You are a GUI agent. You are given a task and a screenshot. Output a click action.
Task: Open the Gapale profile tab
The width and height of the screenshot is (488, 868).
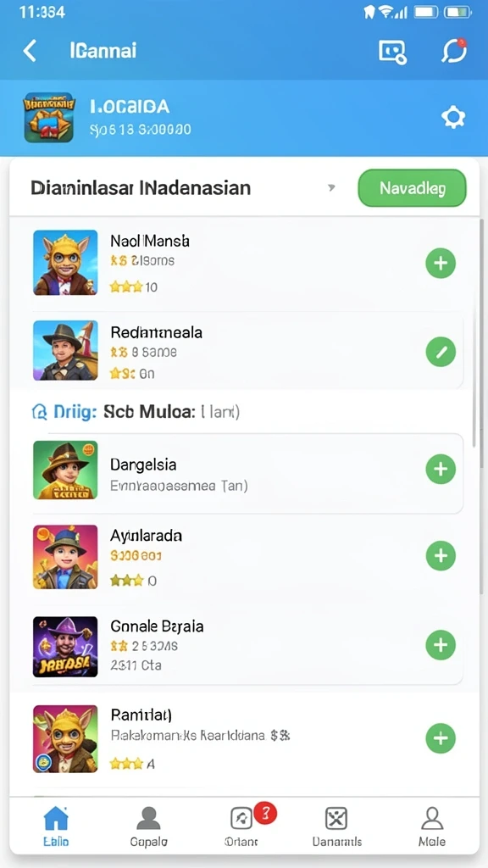pyautogui.click(x=148, y=826)
